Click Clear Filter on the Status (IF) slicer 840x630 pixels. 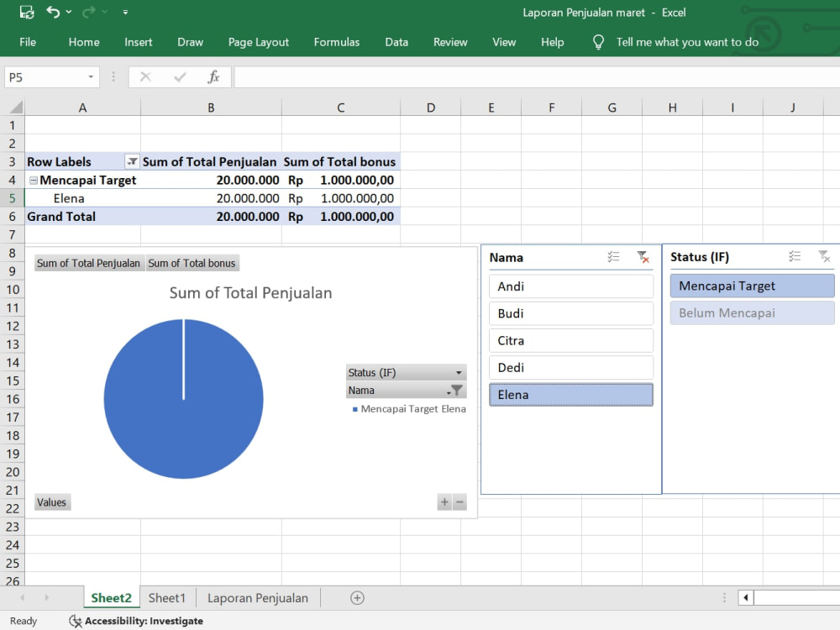pos(824,256)
